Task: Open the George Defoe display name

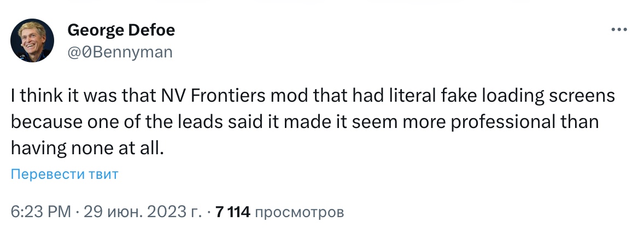Action: (121, 31)
